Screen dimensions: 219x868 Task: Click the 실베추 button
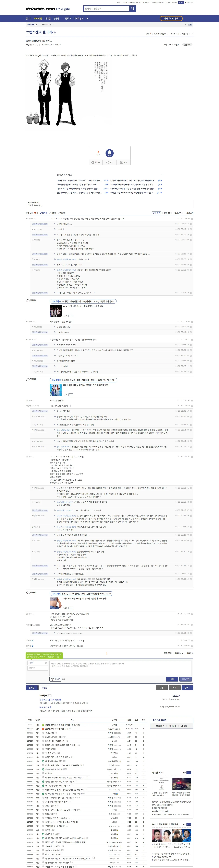(x=96, y=162)
